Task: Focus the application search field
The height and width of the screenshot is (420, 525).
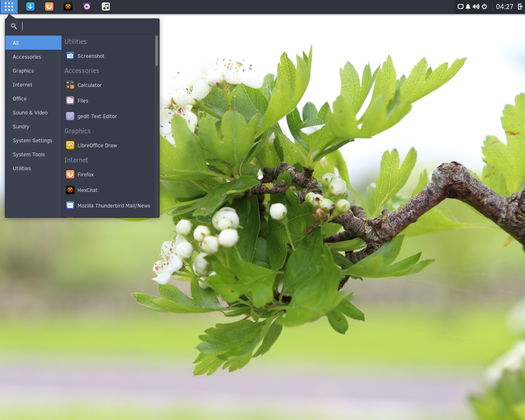Action: tap(82, 26)
